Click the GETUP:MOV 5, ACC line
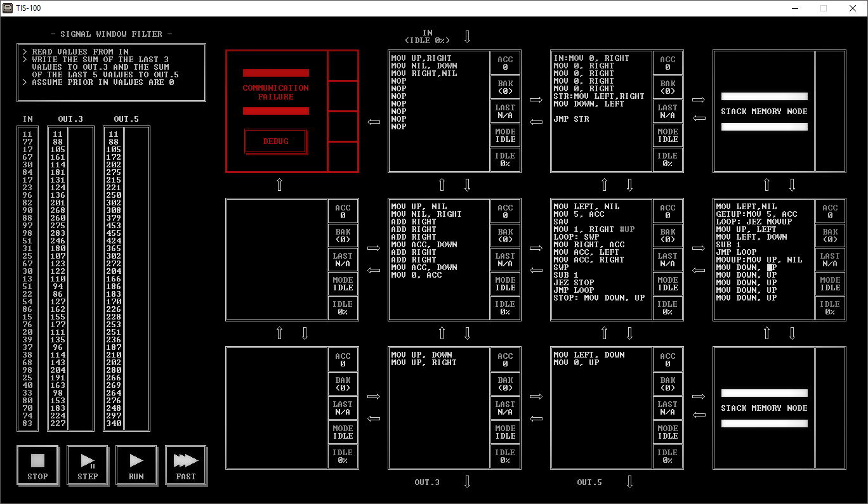 (758, 214)
